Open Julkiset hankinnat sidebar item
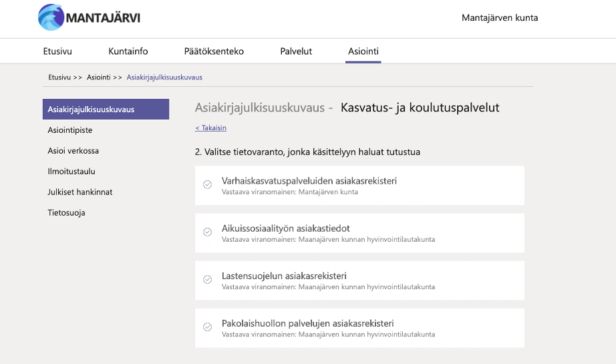Viewport: 616px width, 364px height. pyautogui.click(x=80, y=192)
